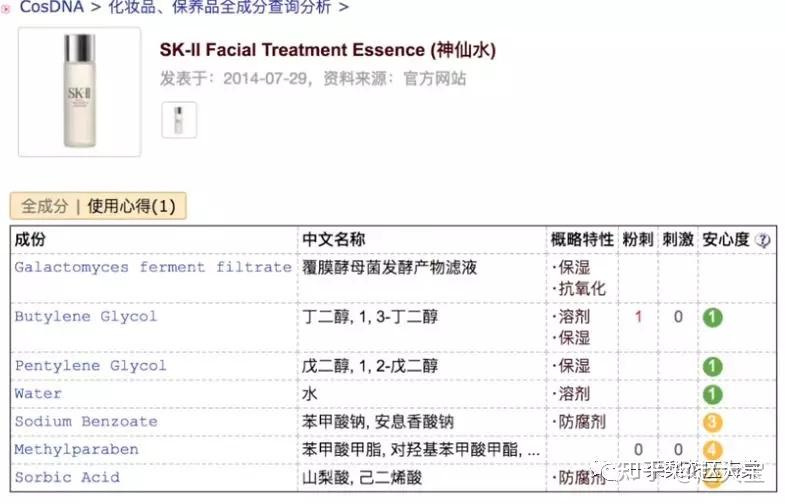Click the orange safety badge for Sodium Benzoate
This screenshot has width=785, height=504.
(712, 422)
